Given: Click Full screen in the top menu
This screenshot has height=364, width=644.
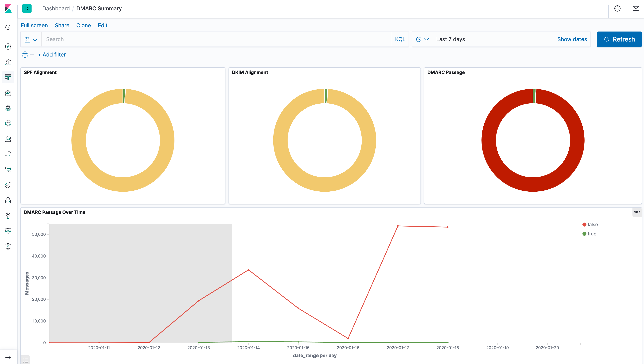Looking at the screenshot, I should [34, 25].
